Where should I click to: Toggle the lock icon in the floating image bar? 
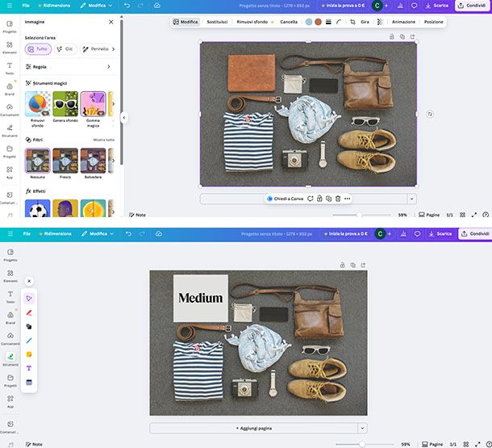coord(319,199)
